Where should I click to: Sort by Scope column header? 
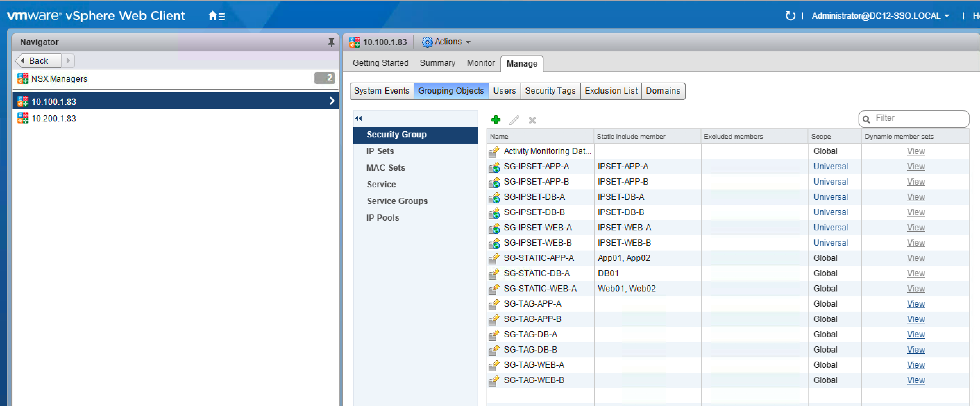point(821,136)
